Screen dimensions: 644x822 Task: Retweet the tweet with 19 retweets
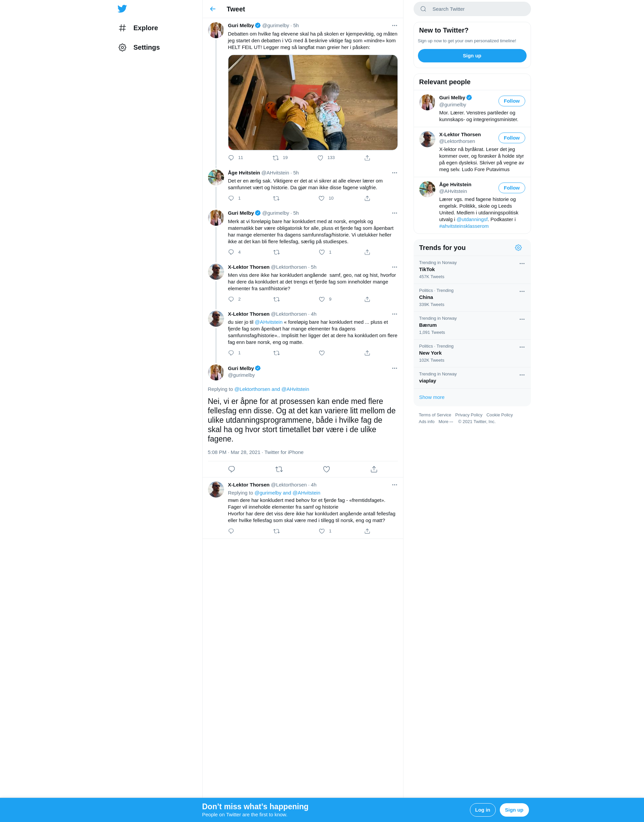[x=276, y=158]
